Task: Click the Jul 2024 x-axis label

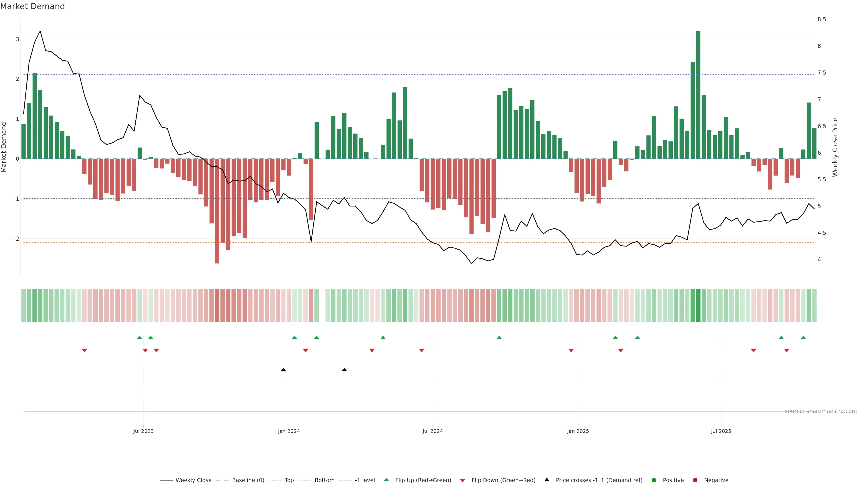Action: coord(433,432)
